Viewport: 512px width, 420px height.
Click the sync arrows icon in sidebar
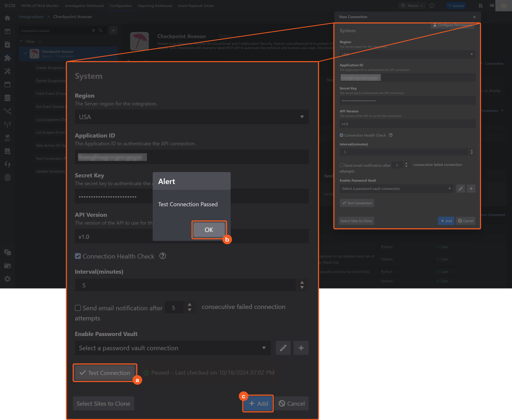(7, 164)
